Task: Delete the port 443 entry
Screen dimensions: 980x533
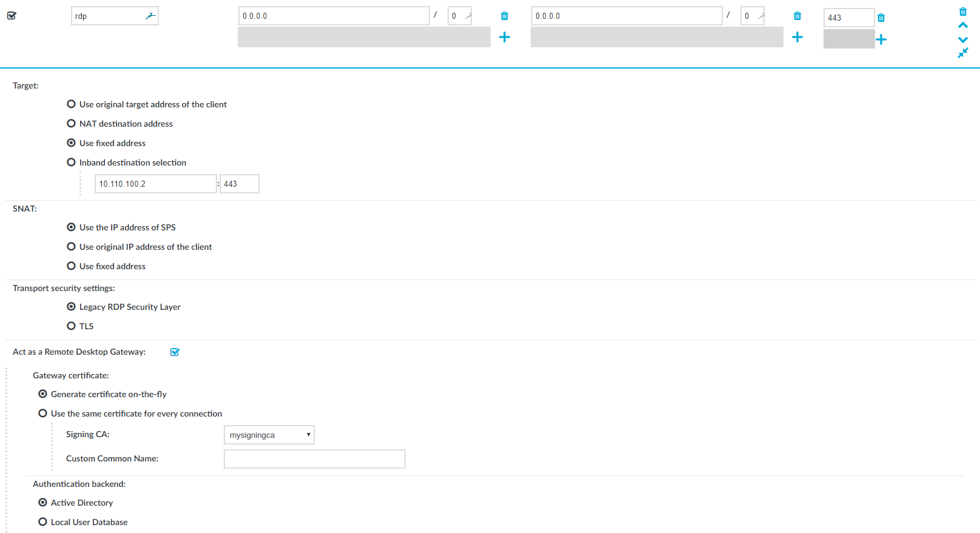Action: click(x=881, y=18)
